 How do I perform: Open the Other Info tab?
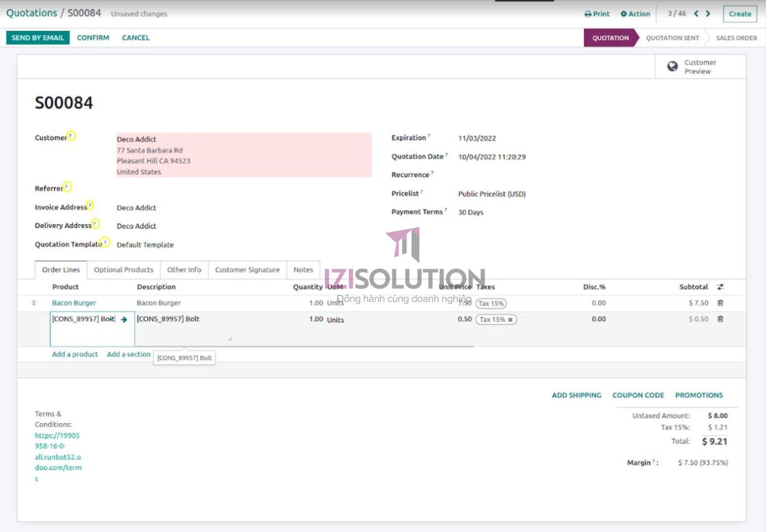coord(184,270)
